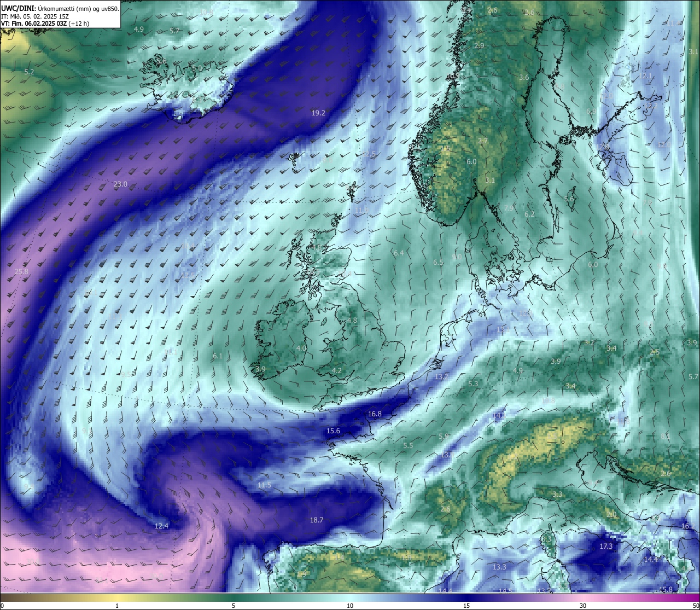Click the 19.2 value northeast of Iceland
This screenshot has height=610, width=700.
[x=318, y=113]
